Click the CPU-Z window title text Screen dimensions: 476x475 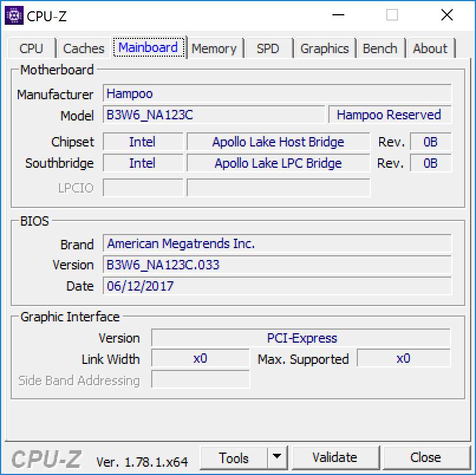point(47,16)
